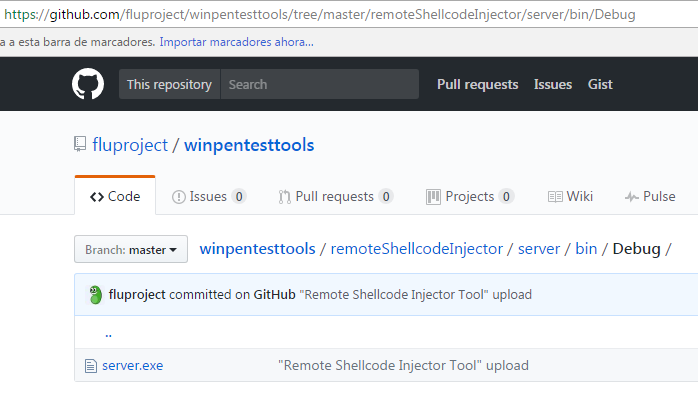Navigate to parent directory via two dots

[108, 334]
